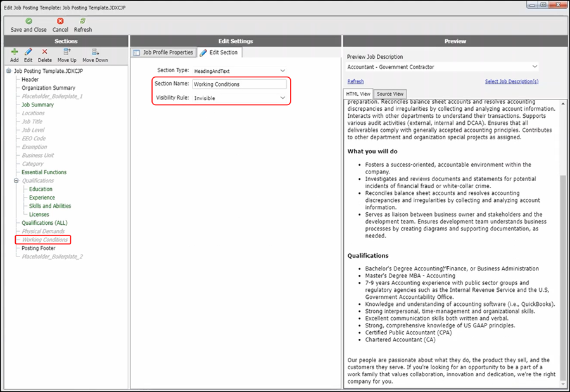Collapse the Job Posting Template root node
The image size is (570, 392).
(9, 71)
